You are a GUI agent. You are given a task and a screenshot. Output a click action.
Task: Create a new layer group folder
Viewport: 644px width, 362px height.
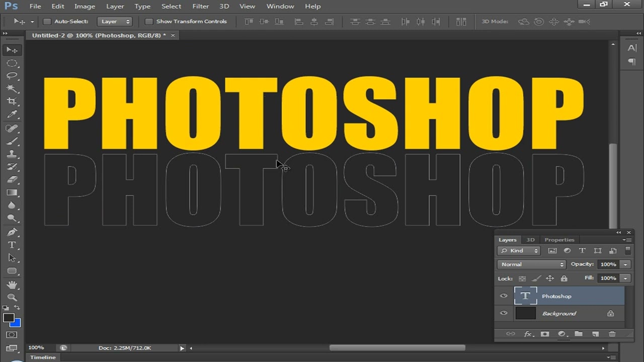[x=579, y=334]
